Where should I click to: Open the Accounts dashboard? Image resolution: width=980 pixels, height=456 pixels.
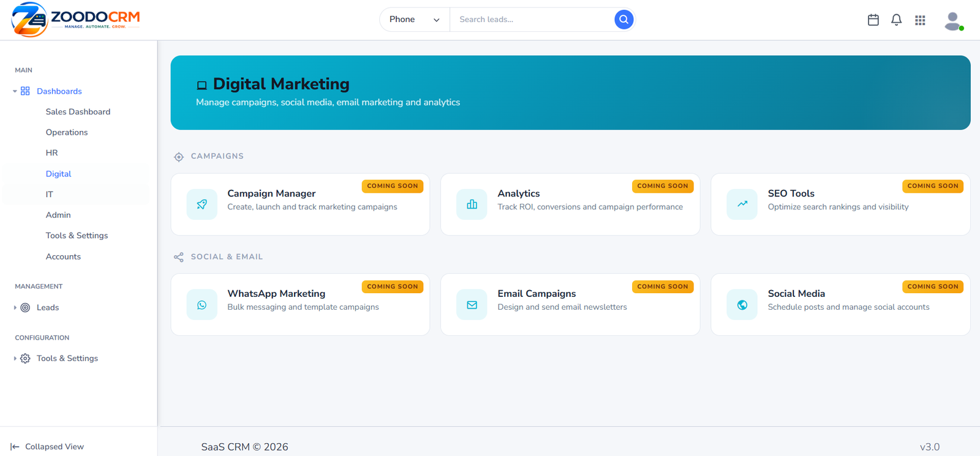coord(63,256)
